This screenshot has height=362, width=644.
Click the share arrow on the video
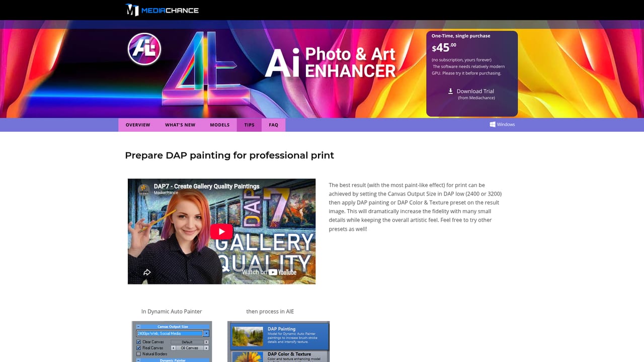pos(147,272)
